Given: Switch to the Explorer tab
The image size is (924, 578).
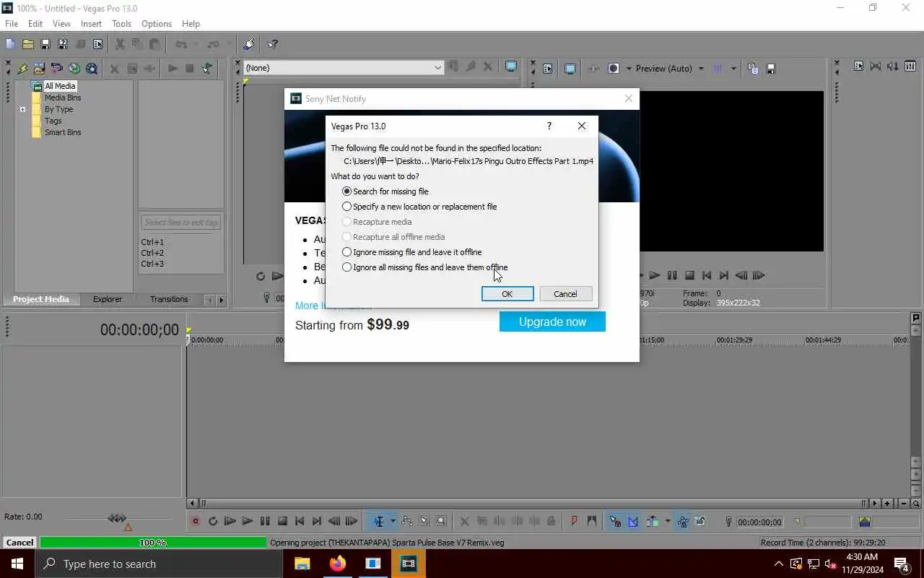Looking at the screenshot, I should 108,299.
